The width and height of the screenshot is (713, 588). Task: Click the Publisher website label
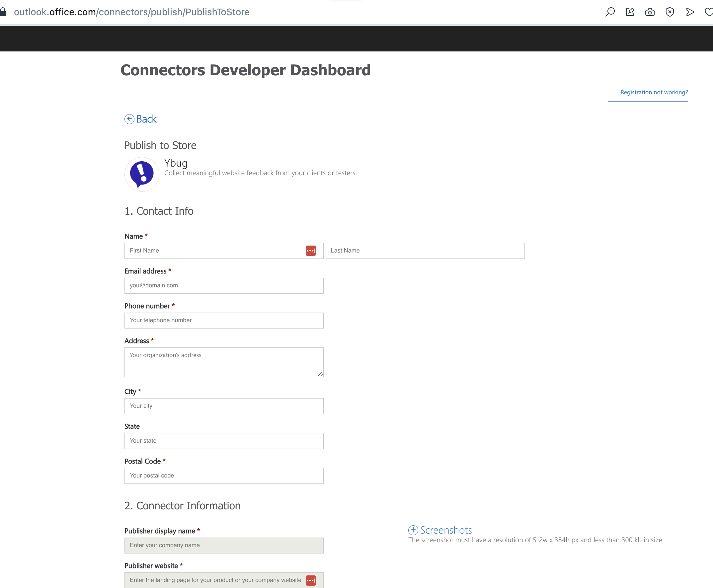pos(151,566)
